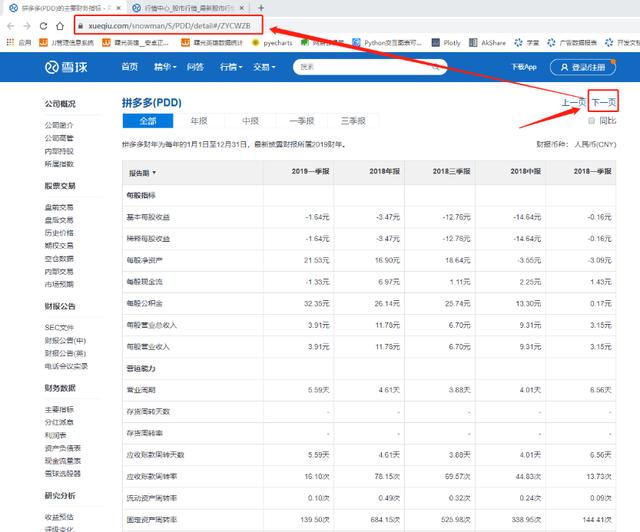
Task: Expand the 行情 dropdown menu
Action: [231, 67]
